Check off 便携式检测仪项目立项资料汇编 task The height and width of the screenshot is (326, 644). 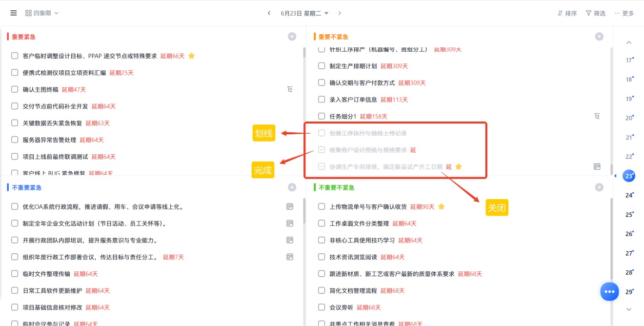pos(15,73)
